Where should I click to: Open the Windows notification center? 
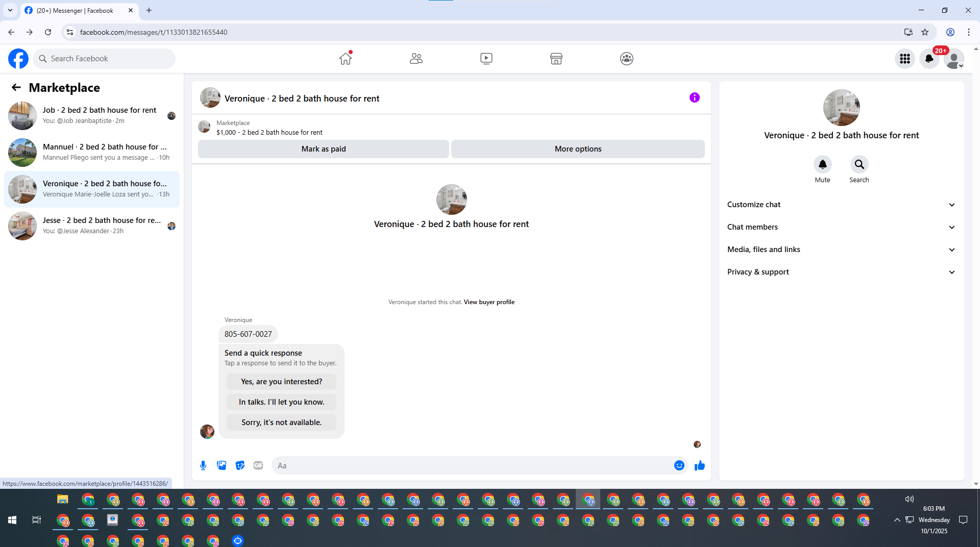(963, 520)
